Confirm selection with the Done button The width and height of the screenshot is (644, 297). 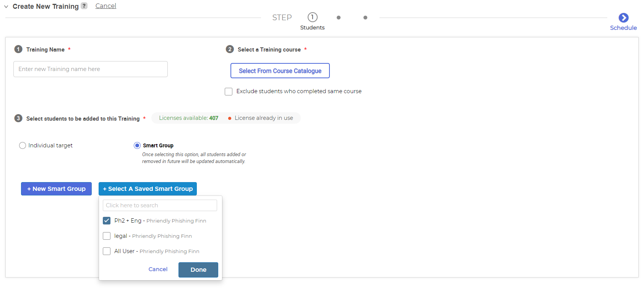(x=198, y=270)
